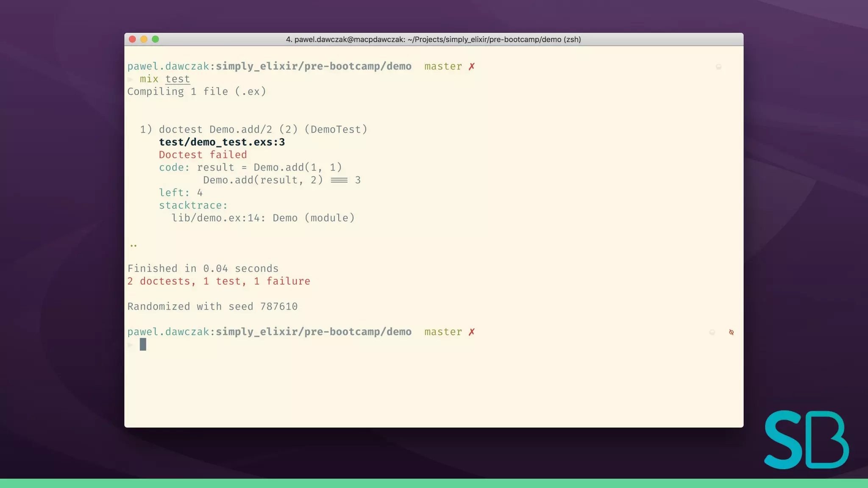Click the terminal window title bar text
This screenshot has height=488, width=868.
pyautogui.click(x=433, y=39)
